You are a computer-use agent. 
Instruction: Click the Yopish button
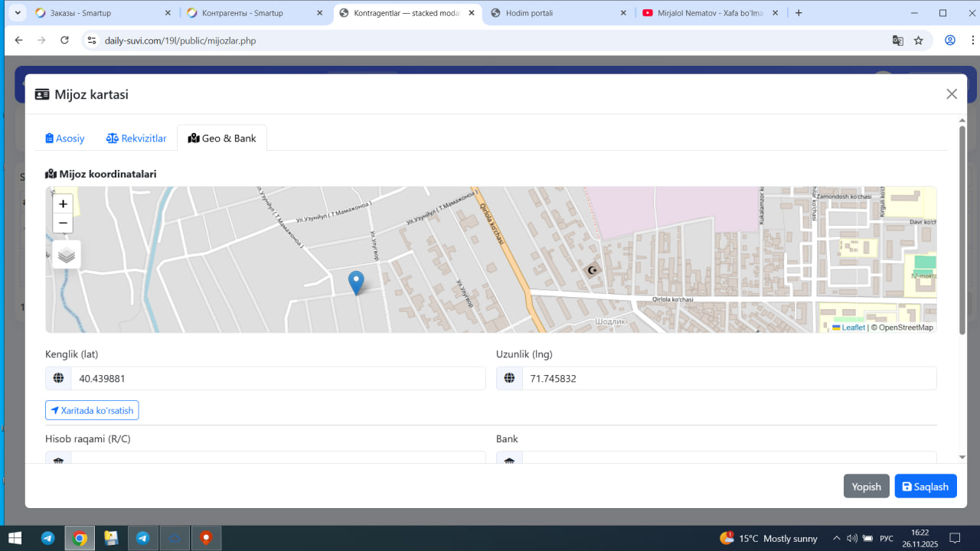[x=866, y=487]
